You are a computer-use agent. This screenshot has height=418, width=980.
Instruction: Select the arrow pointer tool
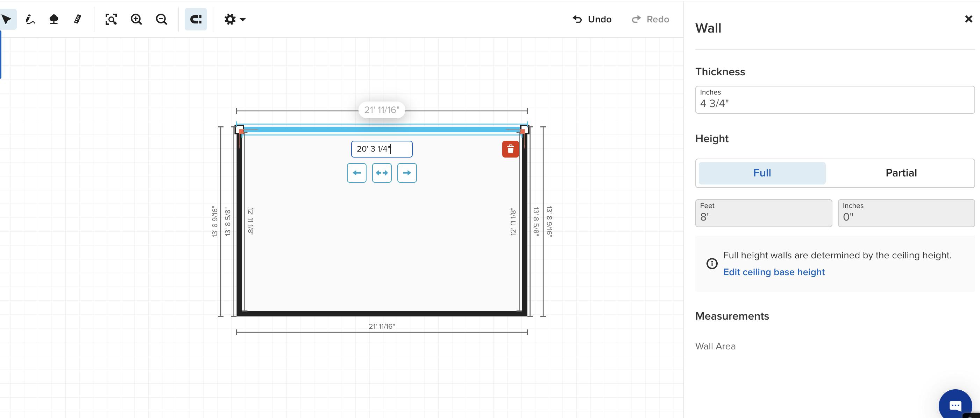coord(6,19)
